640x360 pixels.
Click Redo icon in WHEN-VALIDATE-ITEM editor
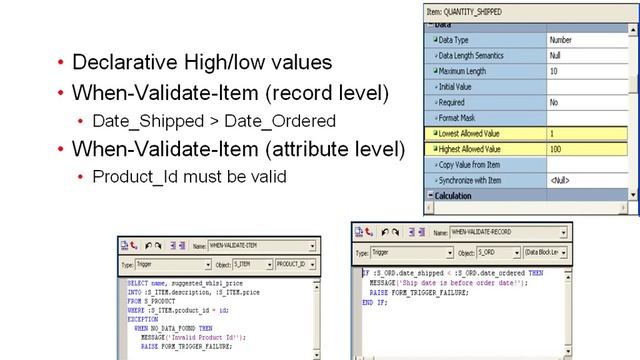158,246
